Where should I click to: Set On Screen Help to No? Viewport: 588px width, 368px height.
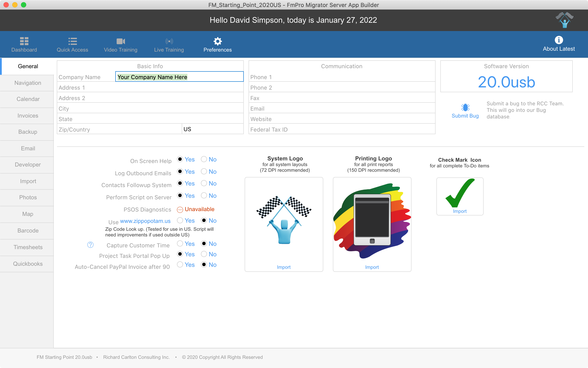[204, 159]
